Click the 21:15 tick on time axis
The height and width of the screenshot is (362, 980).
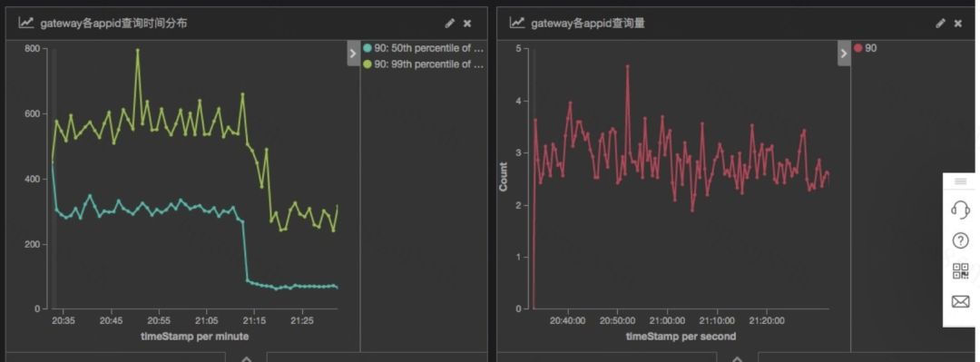pyautogui.click(x=254, y=320)
